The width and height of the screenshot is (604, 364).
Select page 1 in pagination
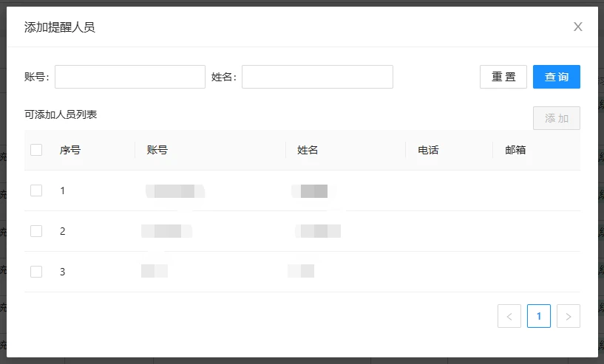click(538, 316)
